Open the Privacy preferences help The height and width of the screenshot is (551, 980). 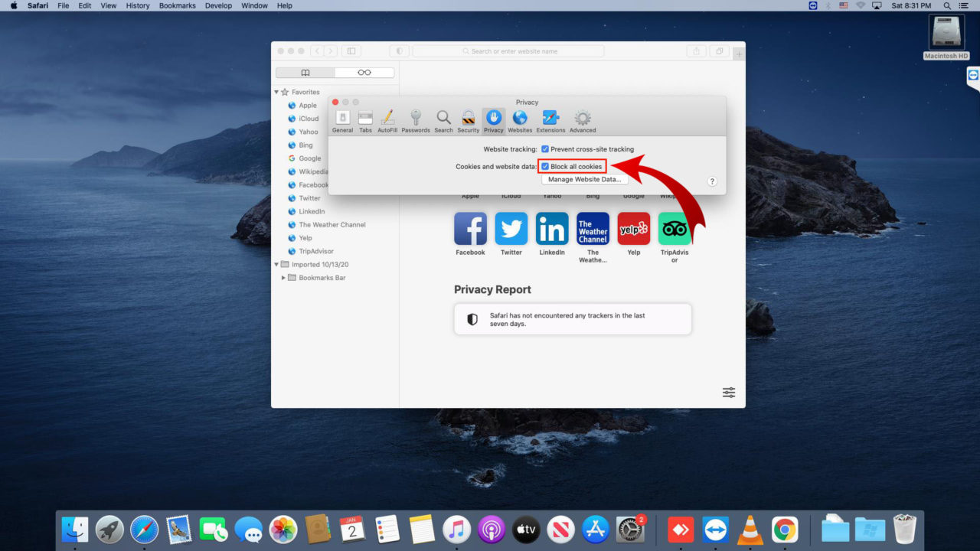tap(711, 181)
